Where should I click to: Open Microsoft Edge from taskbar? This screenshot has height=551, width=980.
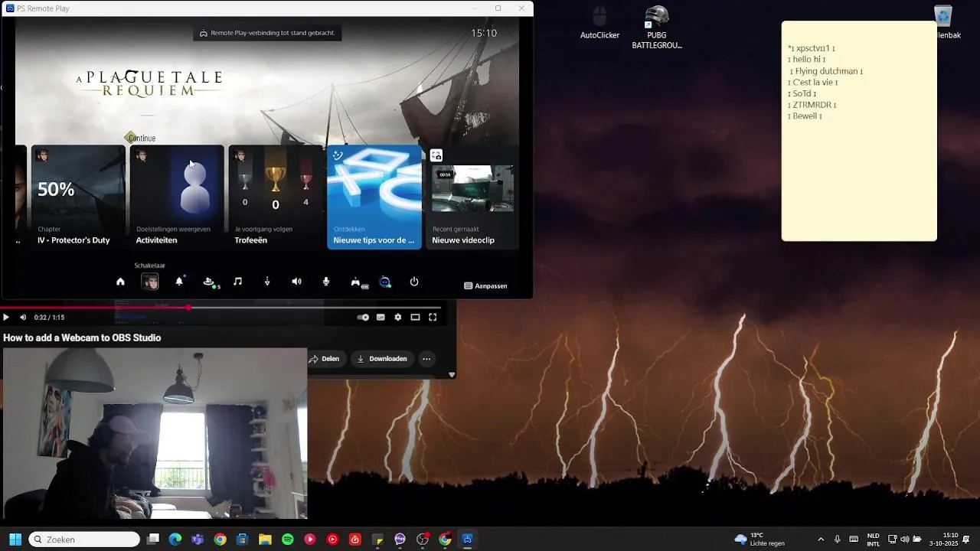[175, 540]
